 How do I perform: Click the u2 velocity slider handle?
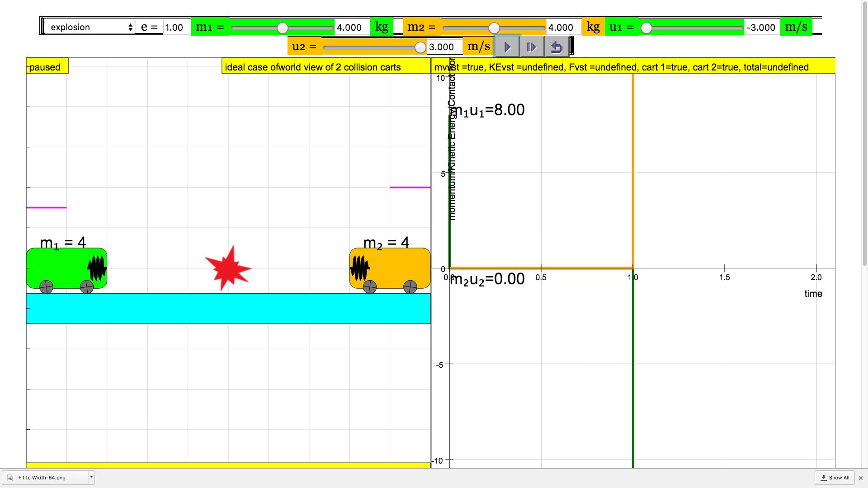coord(420,47)
